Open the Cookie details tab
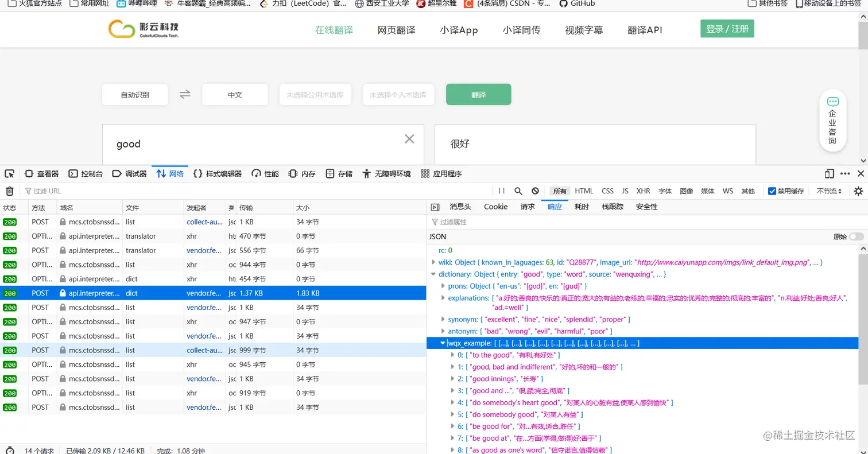Viewport: 868px width, 454px height. click(x=496, y=207)
